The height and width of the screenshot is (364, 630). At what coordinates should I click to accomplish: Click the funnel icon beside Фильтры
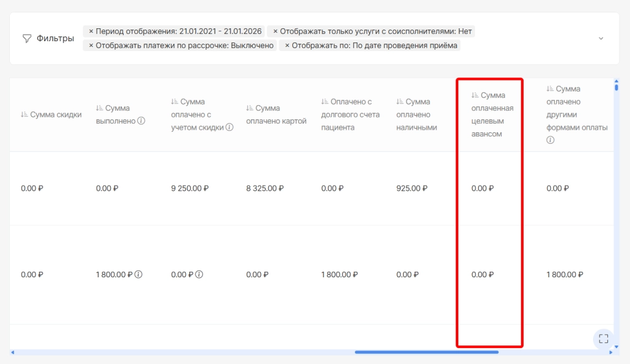coord(26,38)
